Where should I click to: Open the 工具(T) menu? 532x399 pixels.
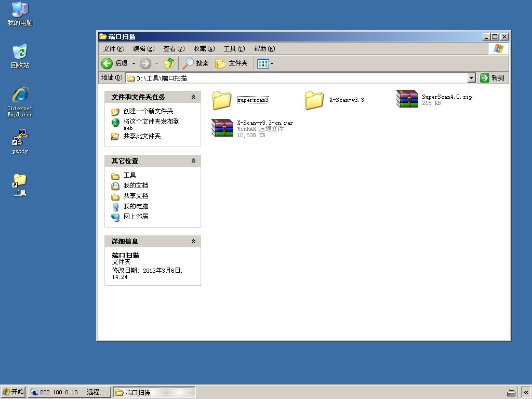[234, 49]
